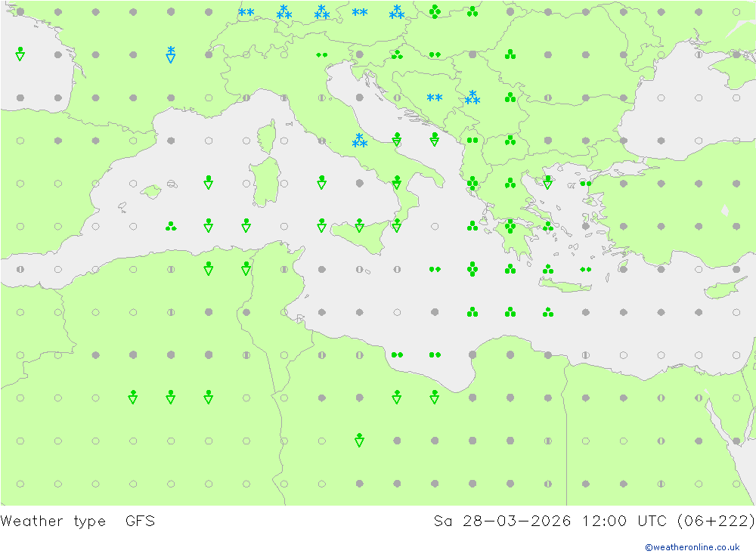The image size is (756, 554).
Task: Click the shower symbol in northern Aegean Sea
Action: pos(547,182)
